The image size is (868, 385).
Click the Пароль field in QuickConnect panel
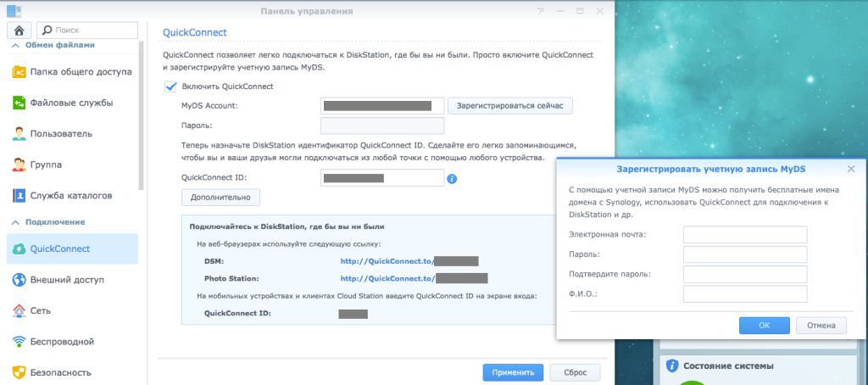pyautogui.click(x=382, y=126)
